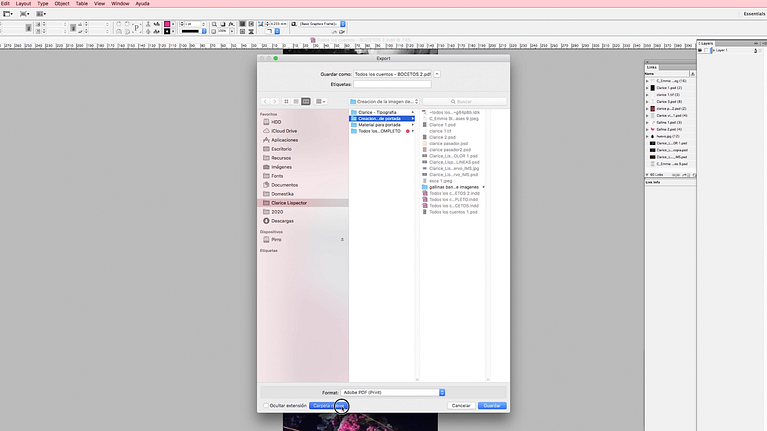
Task: Toggle the Ocultar extensión checkbox
Action: click(x=265, y=405)
